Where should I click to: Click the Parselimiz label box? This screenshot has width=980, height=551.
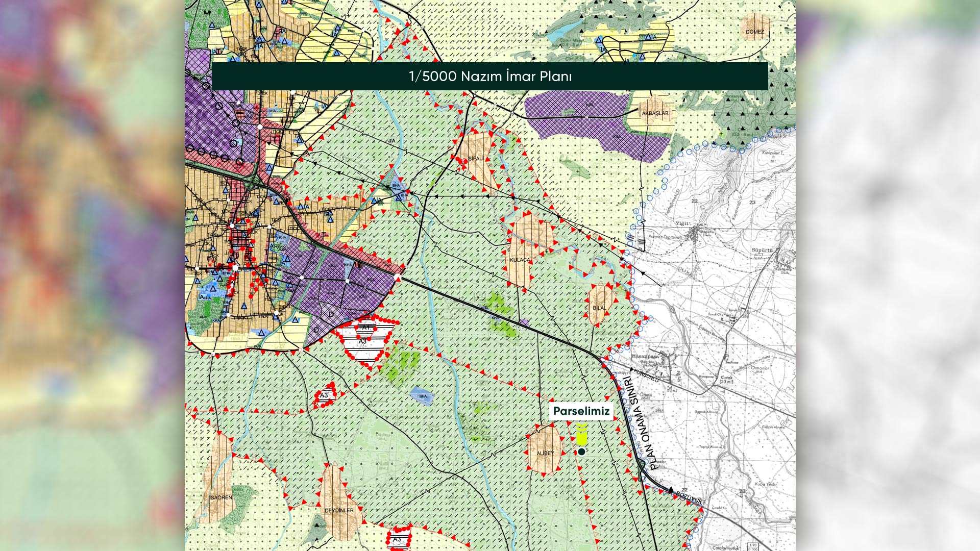581,411
